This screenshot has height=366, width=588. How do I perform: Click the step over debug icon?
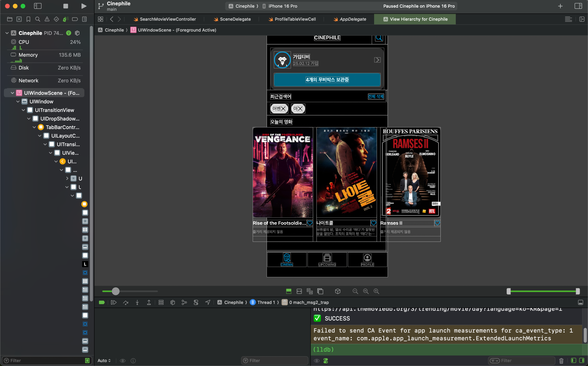click(125, 302)
